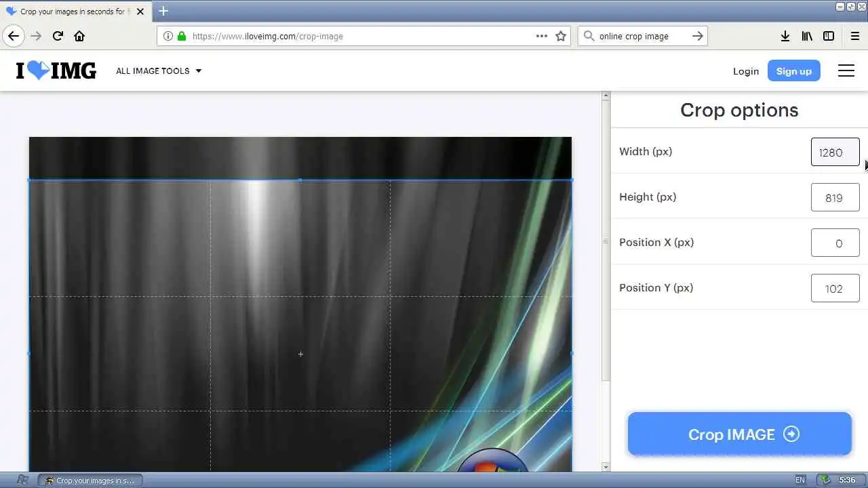Click the Windows Start button
This screenshot has height=488, width=868.
click(22, 480)
